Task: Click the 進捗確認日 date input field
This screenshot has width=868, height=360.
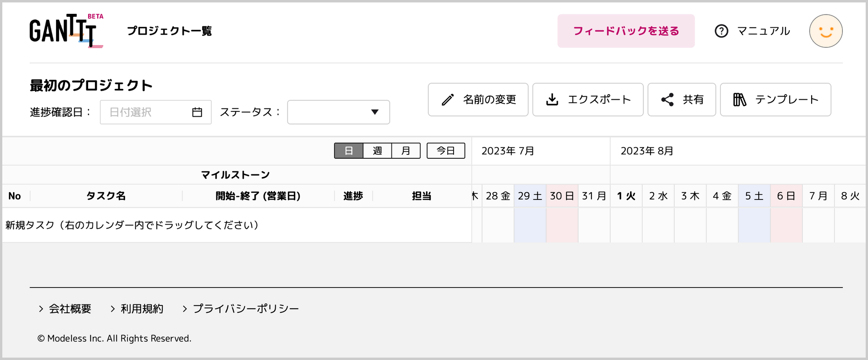Action: point(156,112)
